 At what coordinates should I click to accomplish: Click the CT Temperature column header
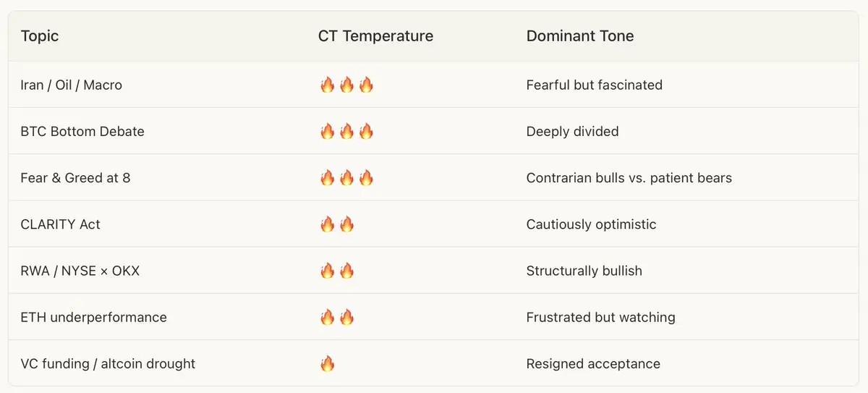pyautogui.click(x=375, y=36)
